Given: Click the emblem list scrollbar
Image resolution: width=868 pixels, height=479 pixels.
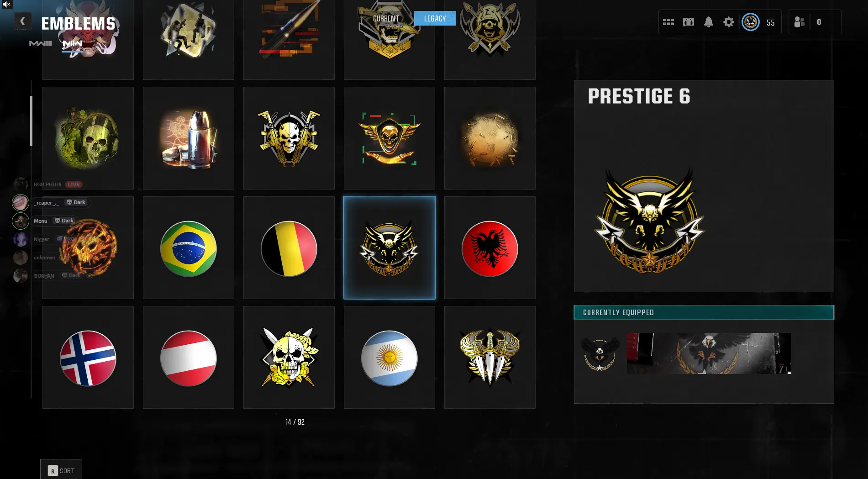Looking at the screenshot, I should 31,121.
